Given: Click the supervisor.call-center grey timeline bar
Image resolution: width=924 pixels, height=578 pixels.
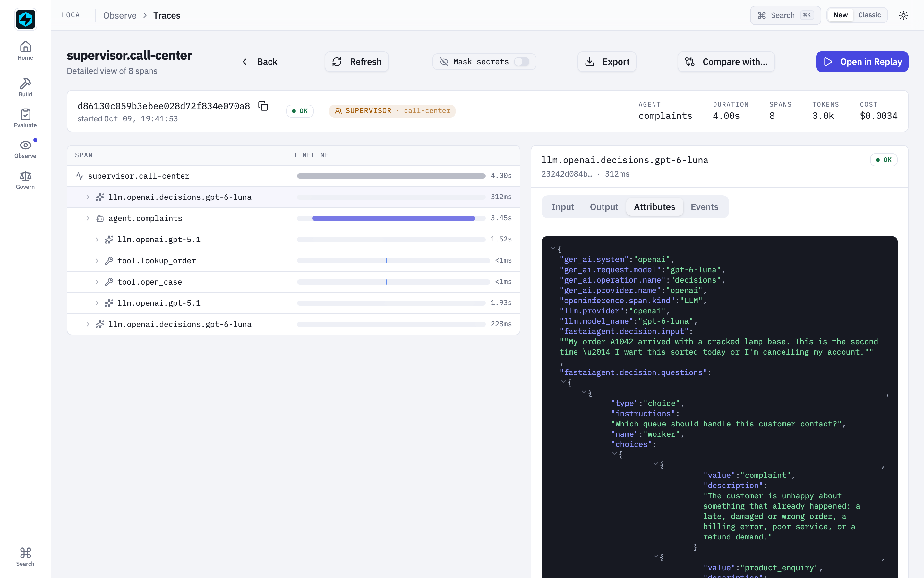Looking at the screenshot, I should [x=391, y=176].
